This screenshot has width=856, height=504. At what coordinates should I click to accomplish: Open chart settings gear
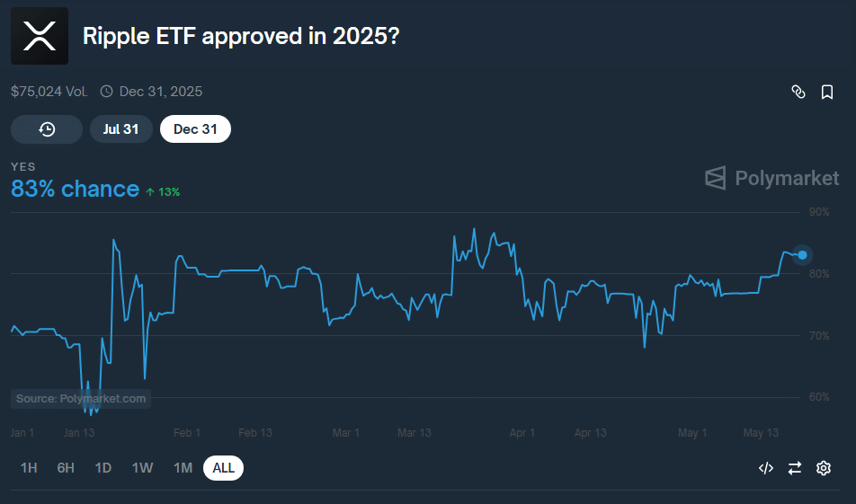coord(824,467)
